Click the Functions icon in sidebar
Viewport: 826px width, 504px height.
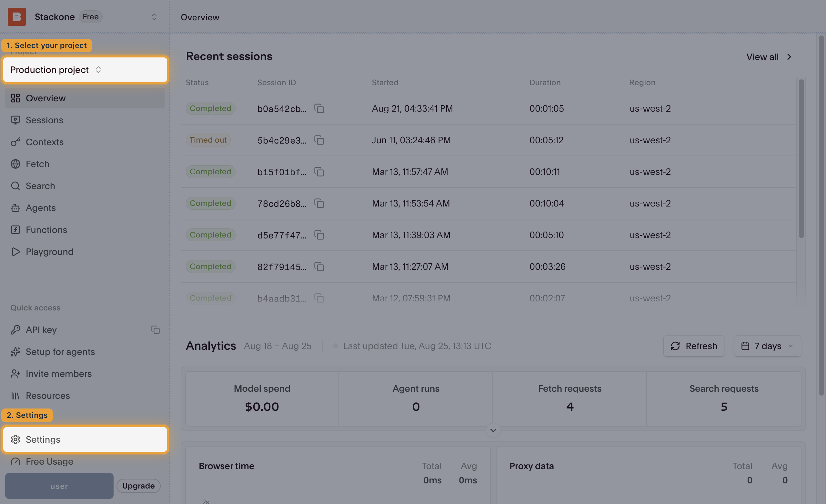(15, 230)
